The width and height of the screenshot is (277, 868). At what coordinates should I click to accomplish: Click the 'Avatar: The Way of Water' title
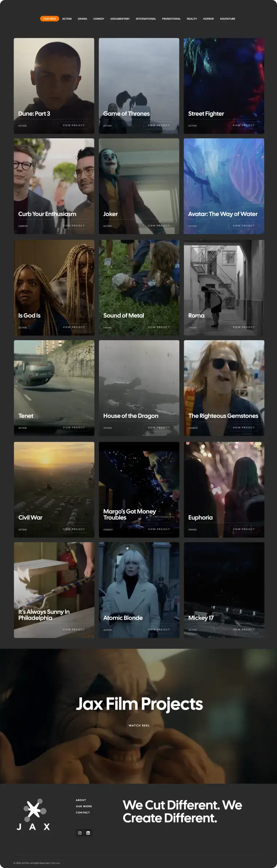click(x=223, y=214)
